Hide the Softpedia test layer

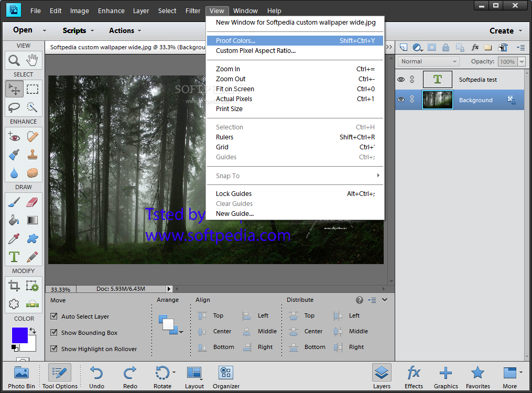pyautogui.click(x=401, y=79)
